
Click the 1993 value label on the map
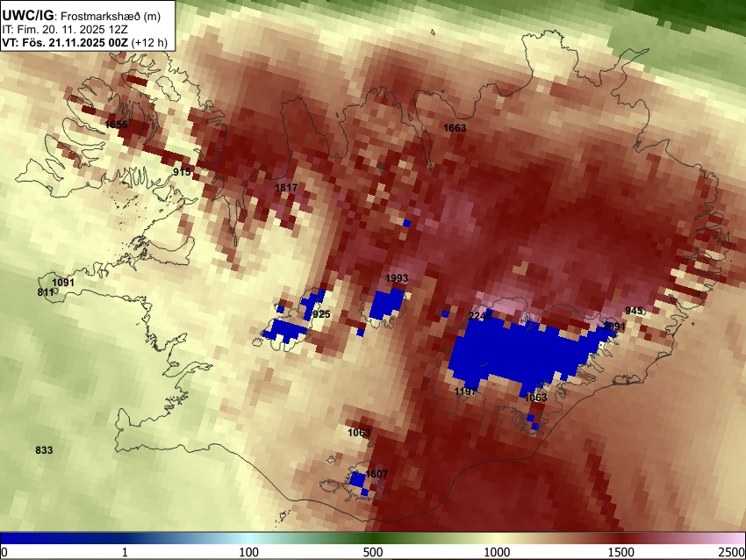397,278
